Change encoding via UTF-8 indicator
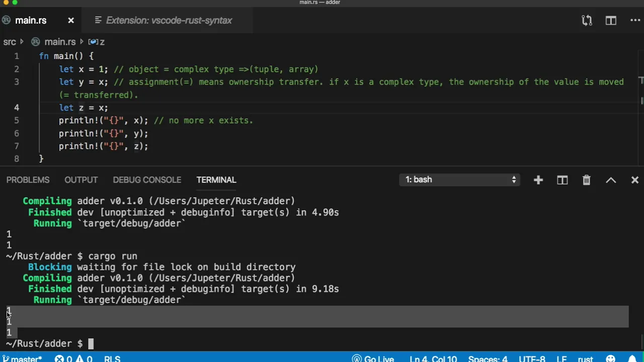Image resolution: width=644 pixels, height=362 pixels. pos(532,358)
